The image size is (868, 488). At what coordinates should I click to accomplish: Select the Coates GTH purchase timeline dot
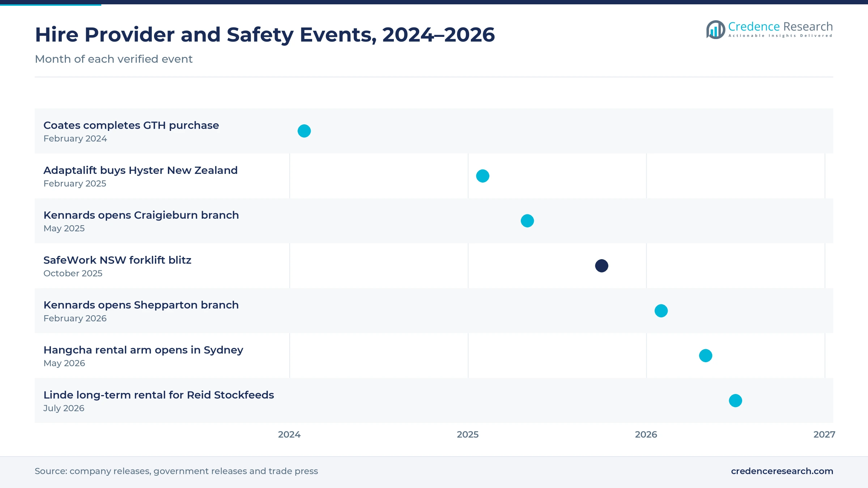coord(304,131)
